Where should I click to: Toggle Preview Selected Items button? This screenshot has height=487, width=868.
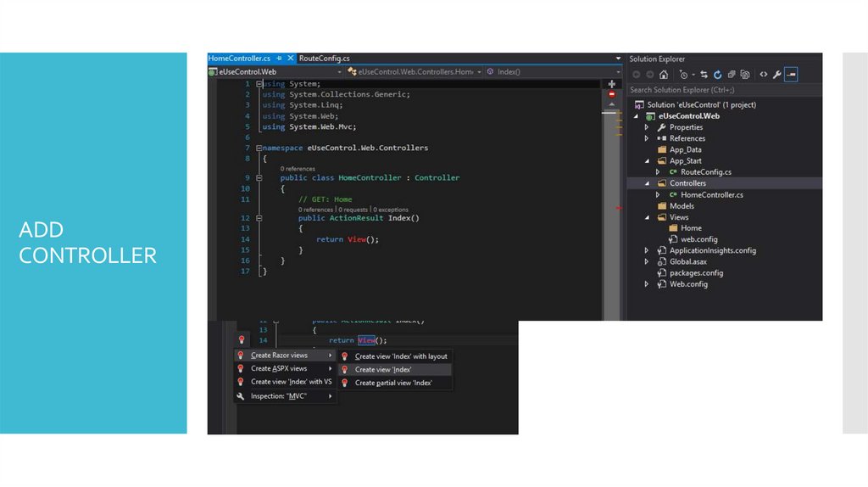tap(791, 75)
